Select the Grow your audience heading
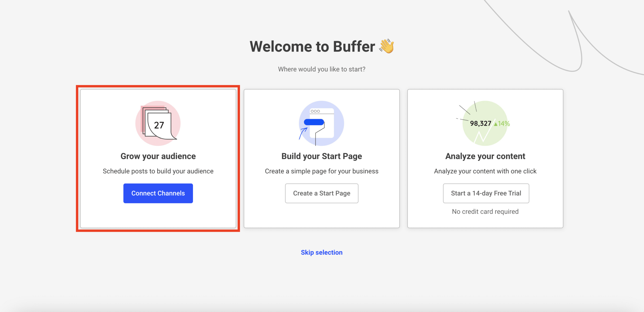The width and height of the screenshot is (644, 312). [158, 156]
